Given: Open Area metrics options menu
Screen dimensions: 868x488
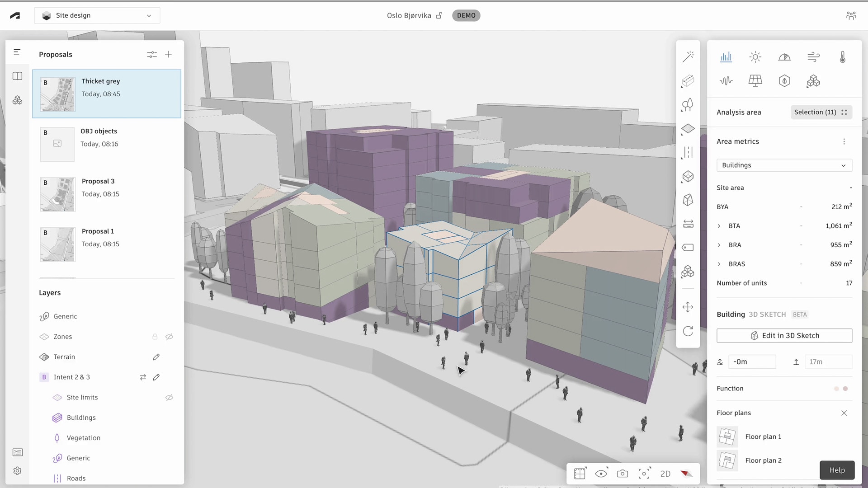Looking at the screenshot, I should click(x=844, y=141).
